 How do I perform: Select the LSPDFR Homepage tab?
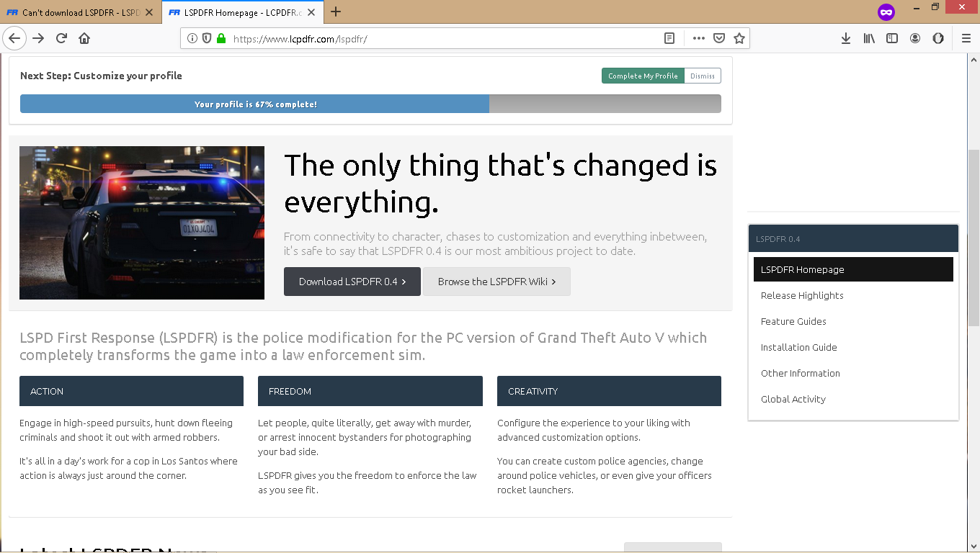pos(242,12)
